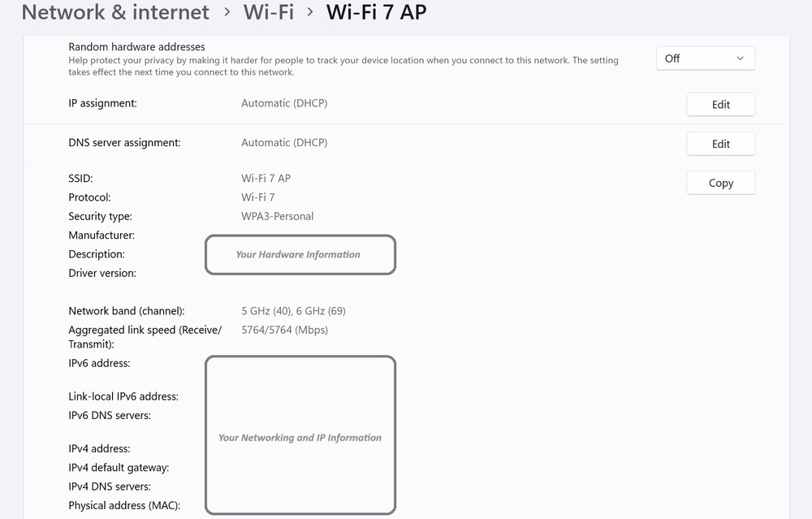
Task: Click chevron after Network & internet breadcrumb
Action: (227, 13)
